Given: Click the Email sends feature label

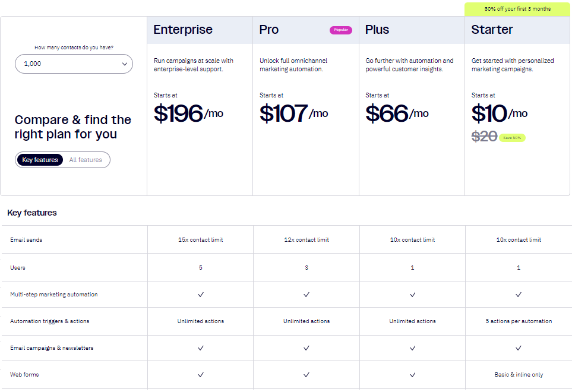Looking at the screenshot, I should [x=26, y=240].
